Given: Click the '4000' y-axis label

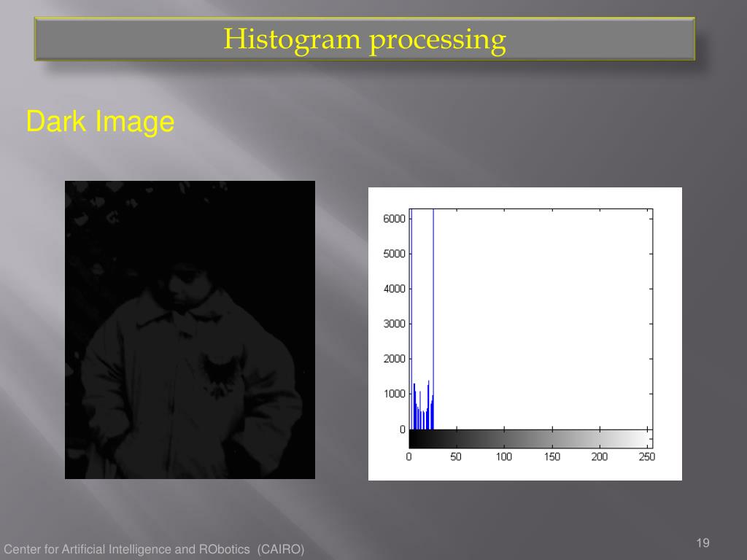Looking at the screenshot, I should 394,289.
